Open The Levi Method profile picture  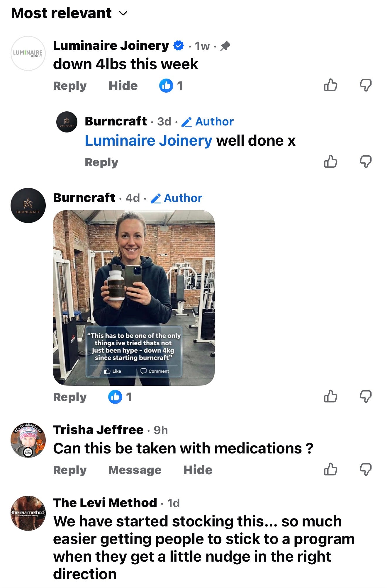click(x=28, y=513)
